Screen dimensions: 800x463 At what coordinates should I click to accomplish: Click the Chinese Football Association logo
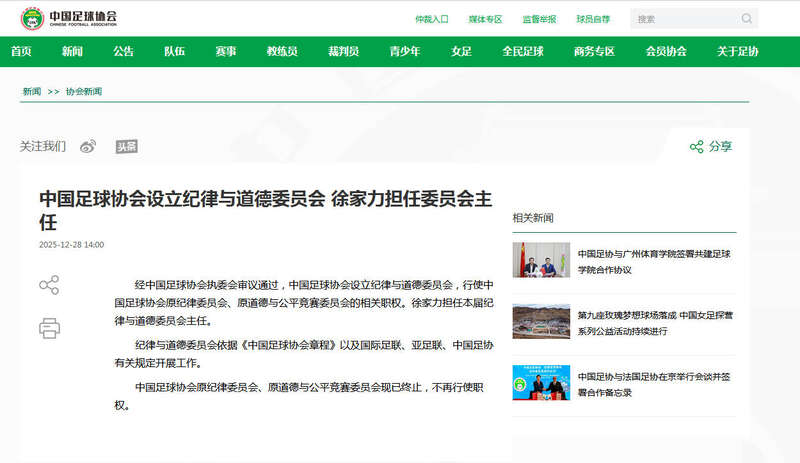tap(69, 18)
